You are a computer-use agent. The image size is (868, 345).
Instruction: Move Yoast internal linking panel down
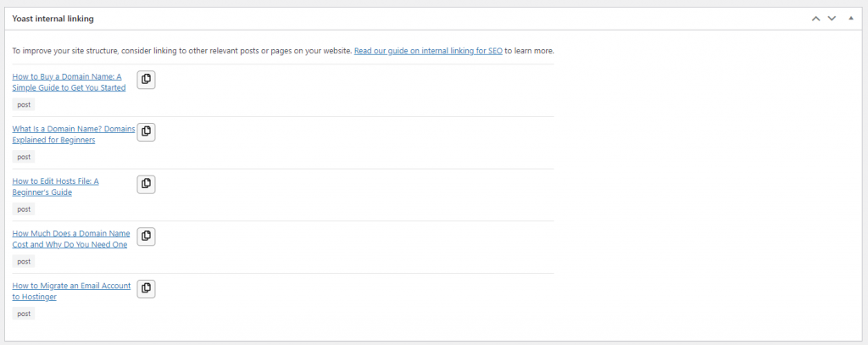832,18
